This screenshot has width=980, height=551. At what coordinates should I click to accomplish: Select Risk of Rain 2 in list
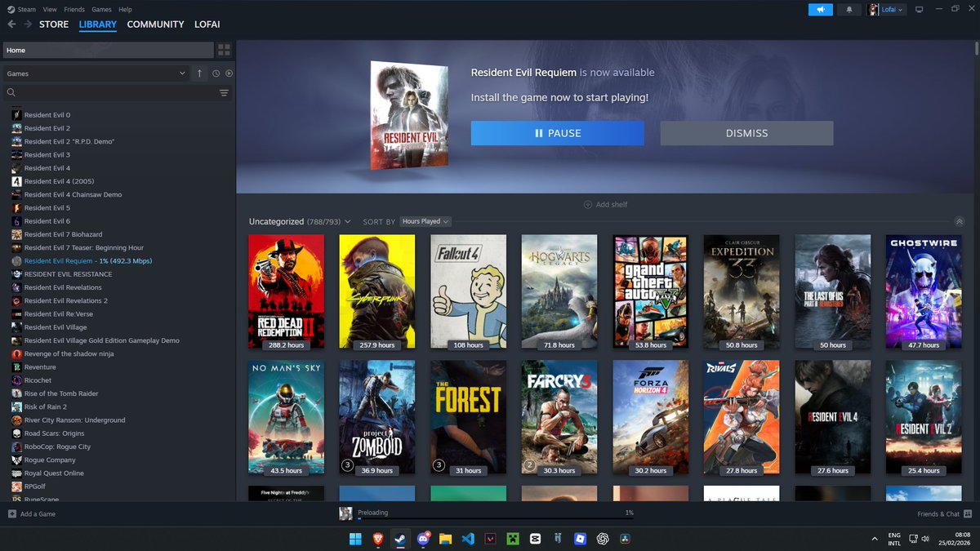(118, 407)
